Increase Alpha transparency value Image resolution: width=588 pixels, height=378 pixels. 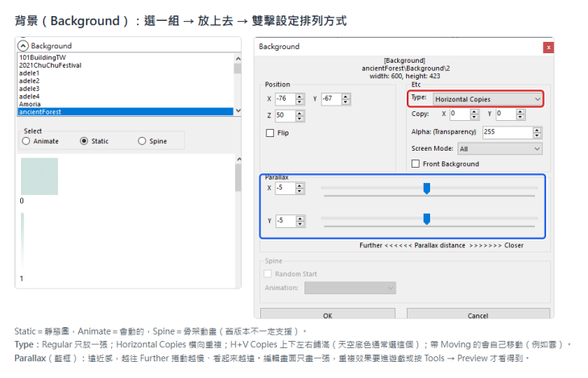[537, 130]
